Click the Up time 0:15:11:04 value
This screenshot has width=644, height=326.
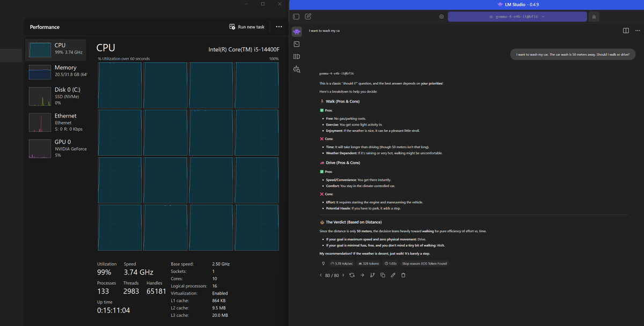[113, 310]
